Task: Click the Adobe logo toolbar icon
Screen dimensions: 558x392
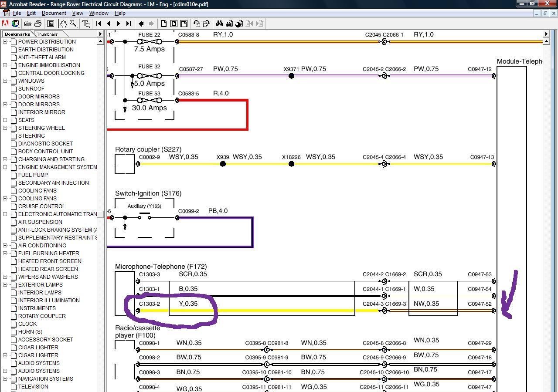Action: tap(5, 24)
